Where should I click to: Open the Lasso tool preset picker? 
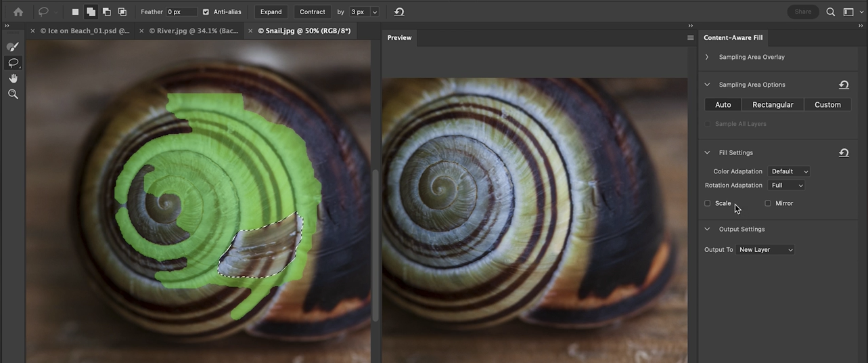click(x=49, y=12)
